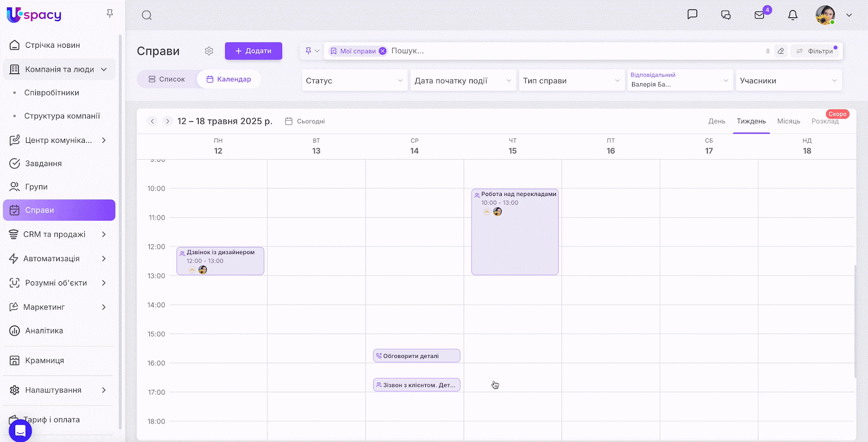The image size is (868, 442).
Task: Click the Сьогодні button
Action: click(x=305, y=121)
